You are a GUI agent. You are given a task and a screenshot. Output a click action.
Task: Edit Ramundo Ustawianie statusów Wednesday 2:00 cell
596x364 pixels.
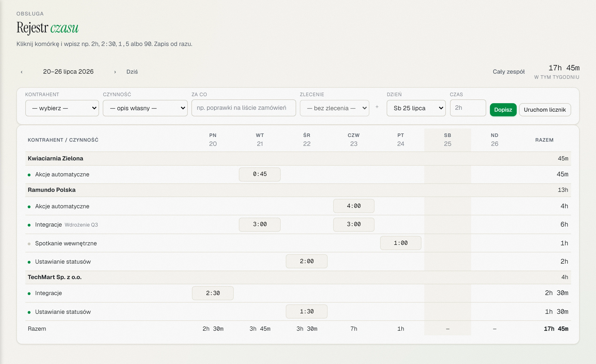pyautogui.click(x=307, y=261)
